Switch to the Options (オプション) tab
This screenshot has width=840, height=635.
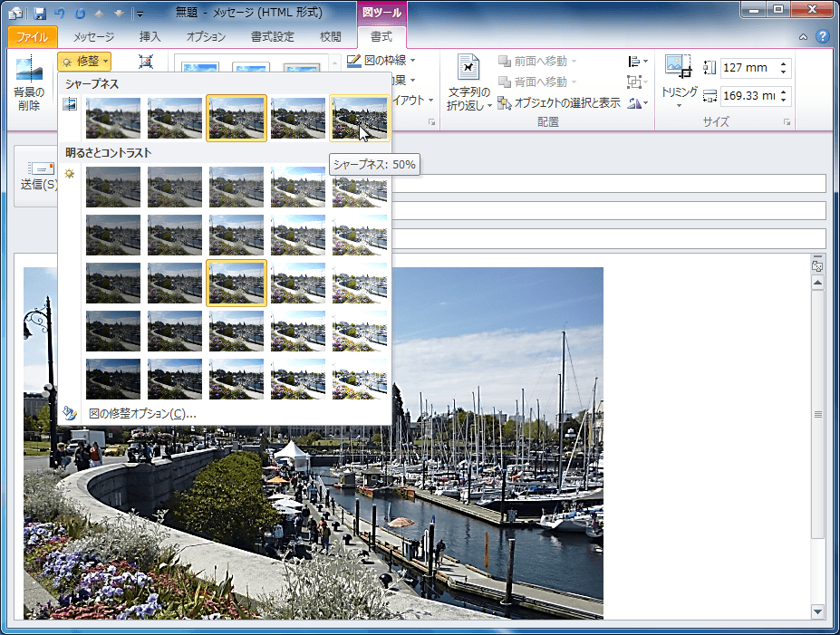tap(206, 37)
